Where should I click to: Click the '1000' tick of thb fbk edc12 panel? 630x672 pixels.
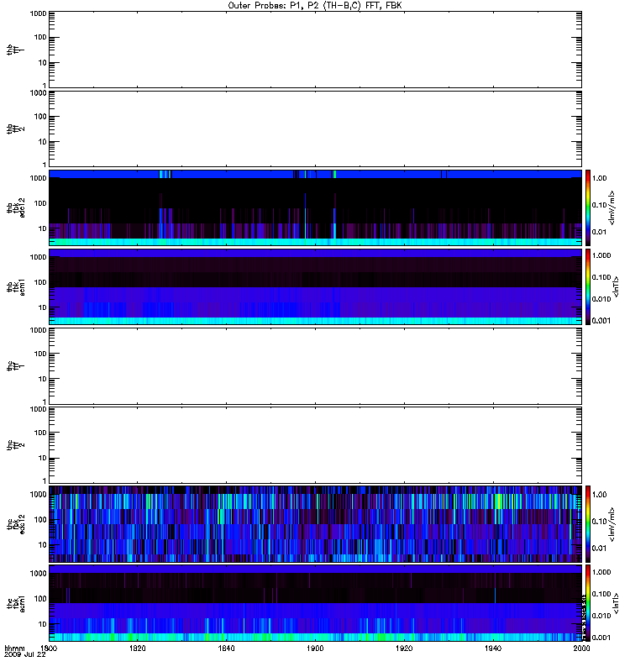click(x=38, y=178)
